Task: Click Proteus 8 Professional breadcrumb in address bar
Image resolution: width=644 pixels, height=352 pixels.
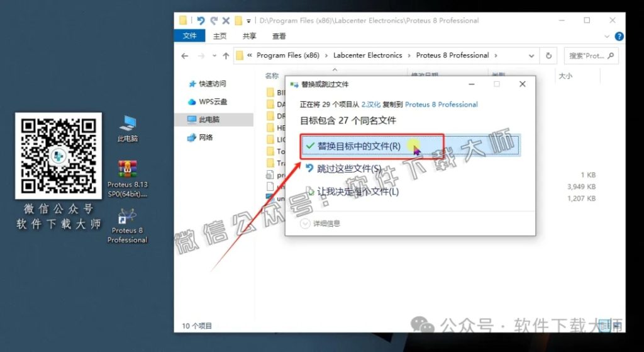Action: tap(453, 55)
